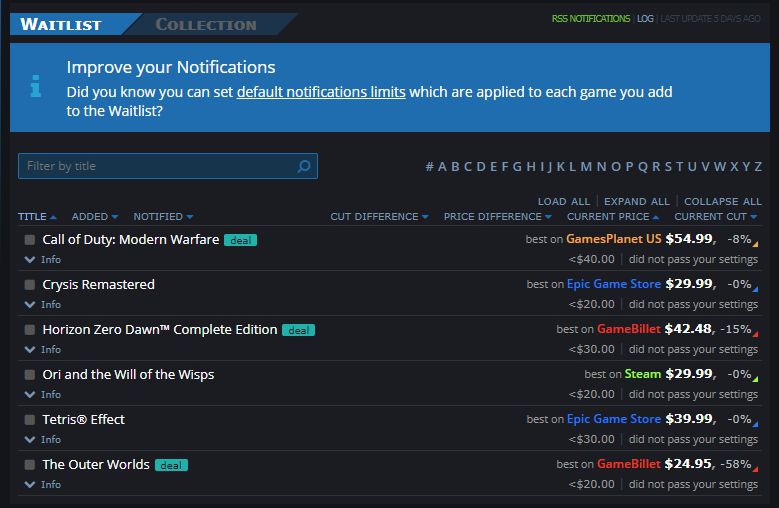Jump to titles starting with C

tap(467, 166)
